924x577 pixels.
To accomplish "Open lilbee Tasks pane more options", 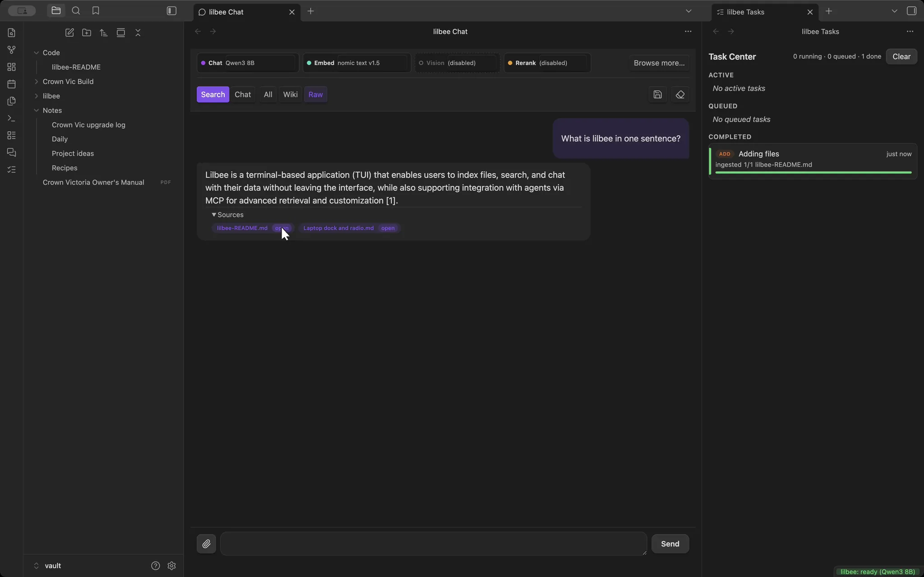I will [x=910, y=32].
